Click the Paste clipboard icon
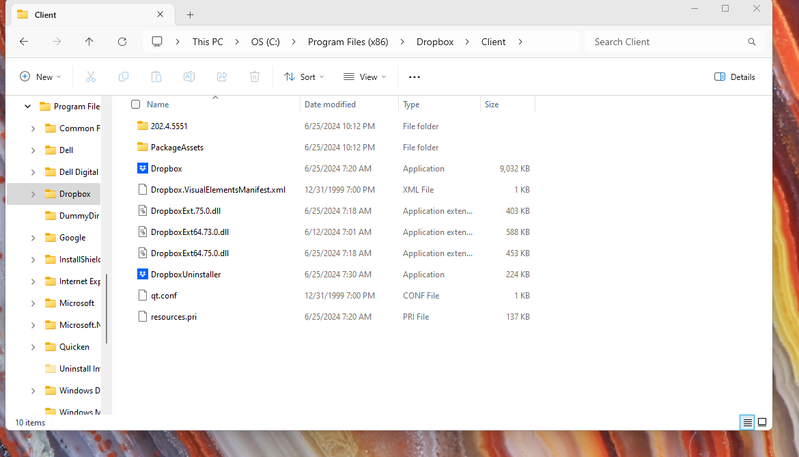Image resolution: width=799 pixels, height=457 pixels. tap(156, 77)
